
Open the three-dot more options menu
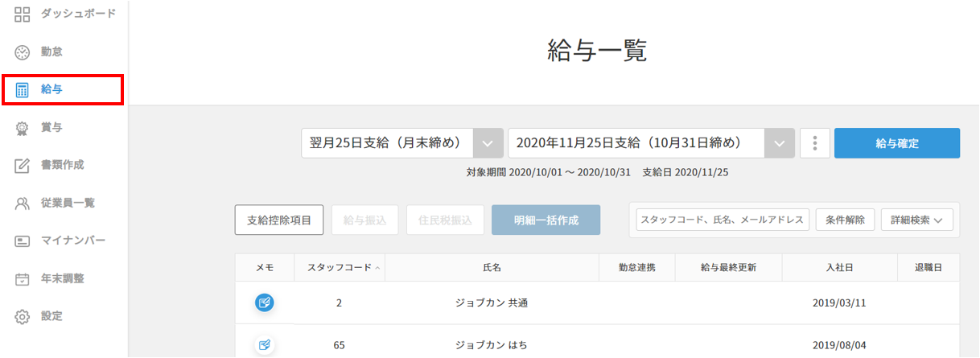(x=815, y=143)
